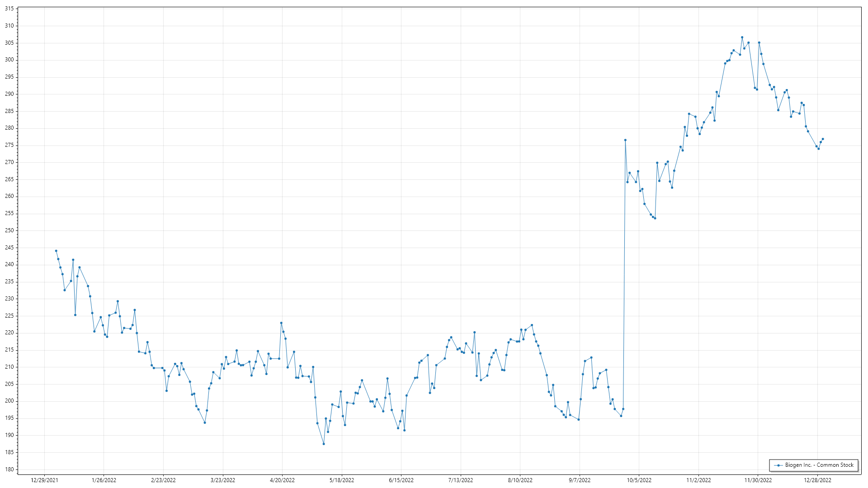Select the 5/18/2022 date axis label
This screenshot has width=868, height=488.
tap(342, 480)
